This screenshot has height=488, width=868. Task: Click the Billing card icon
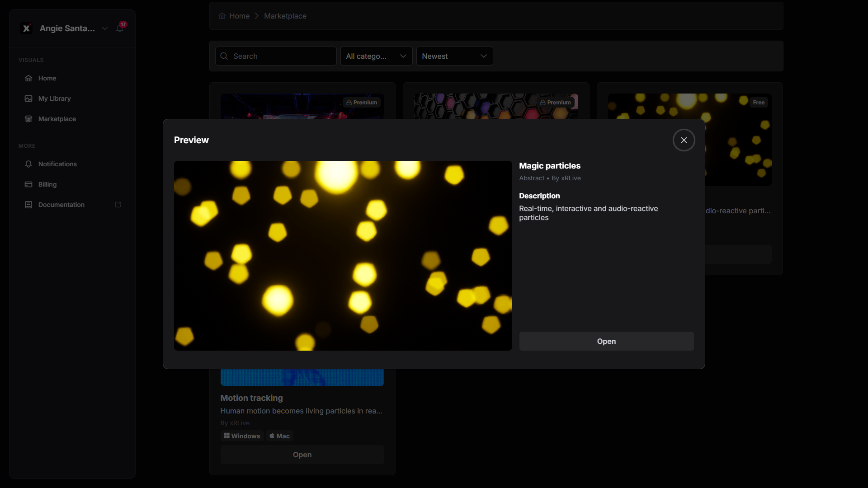coord(28,184)
